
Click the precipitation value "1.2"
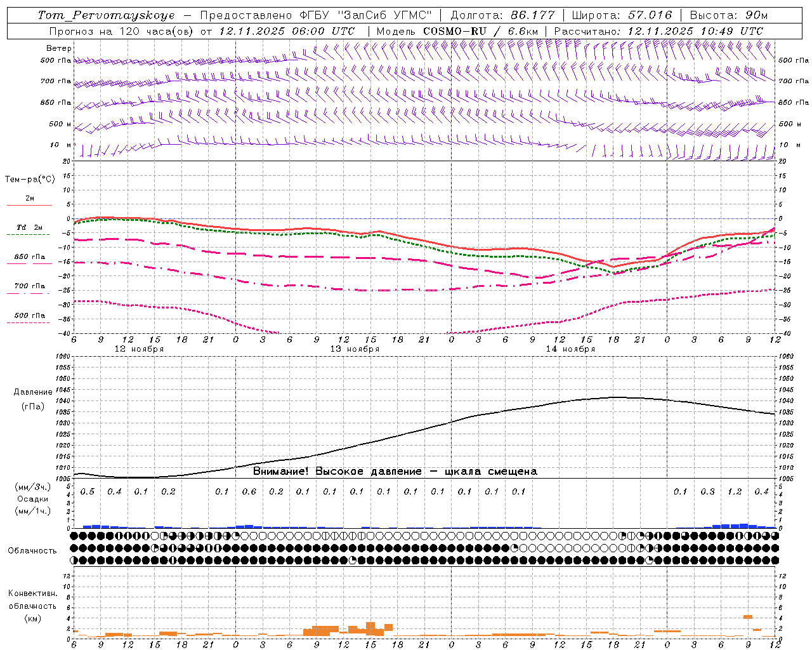coord(735,492)
